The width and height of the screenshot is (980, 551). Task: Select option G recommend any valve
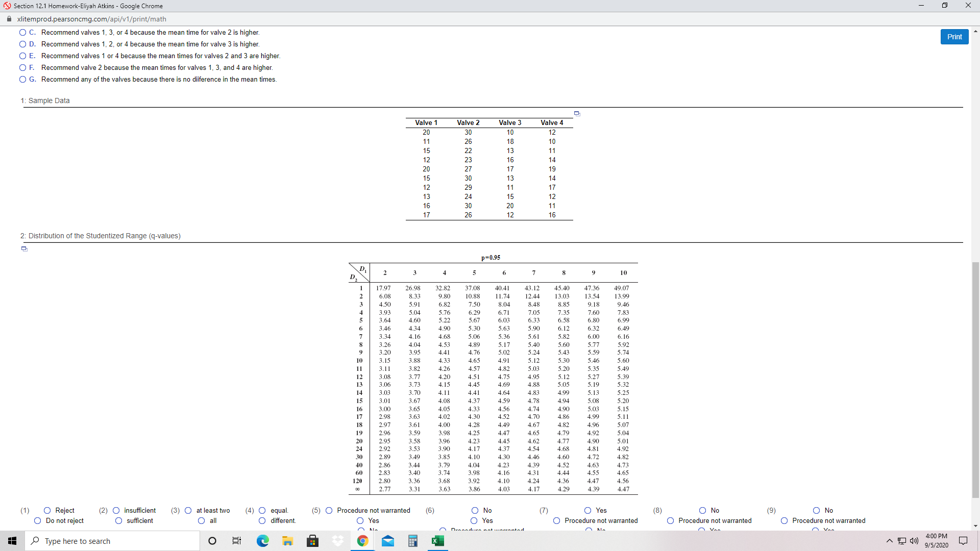click(22, 79)
